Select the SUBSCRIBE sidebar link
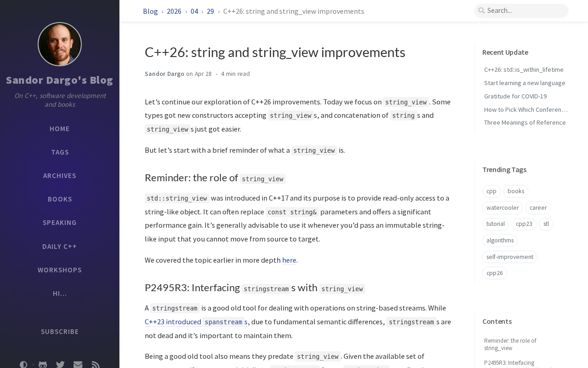 point(60,332)
